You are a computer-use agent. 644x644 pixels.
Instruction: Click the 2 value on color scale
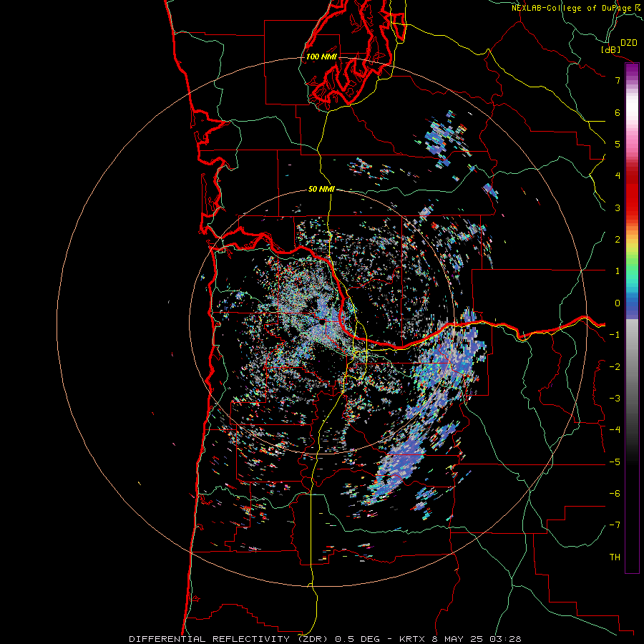[618, 240]
